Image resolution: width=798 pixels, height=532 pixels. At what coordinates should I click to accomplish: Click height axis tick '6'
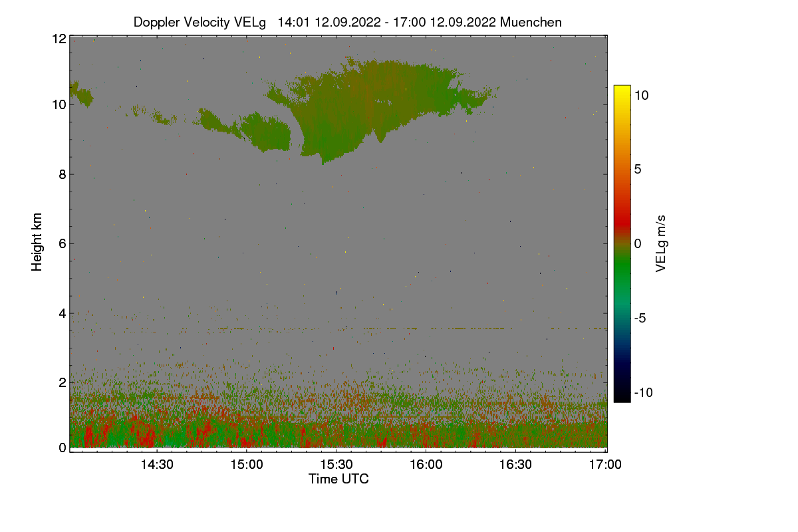(x=62, y=243)
